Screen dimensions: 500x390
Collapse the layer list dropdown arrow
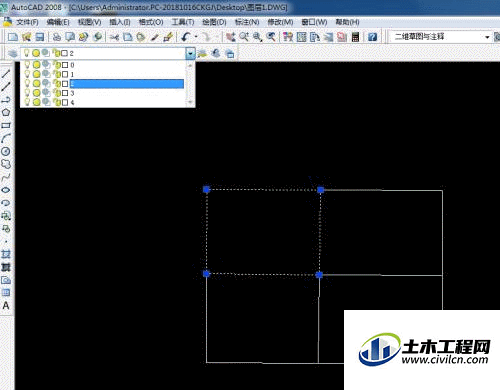[190, 53]
